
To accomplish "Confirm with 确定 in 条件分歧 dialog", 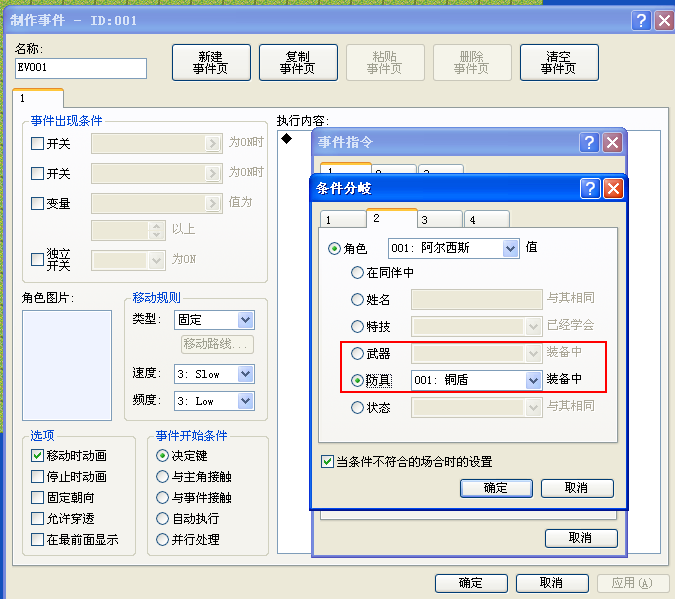I will coord(496,488).
